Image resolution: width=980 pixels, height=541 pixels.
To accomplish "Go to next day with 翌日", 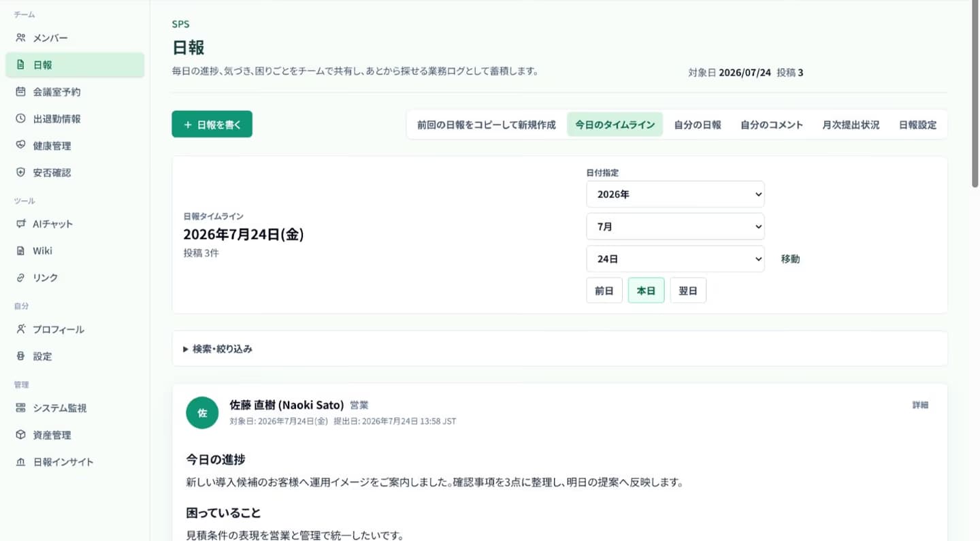I will coord(688,291).
